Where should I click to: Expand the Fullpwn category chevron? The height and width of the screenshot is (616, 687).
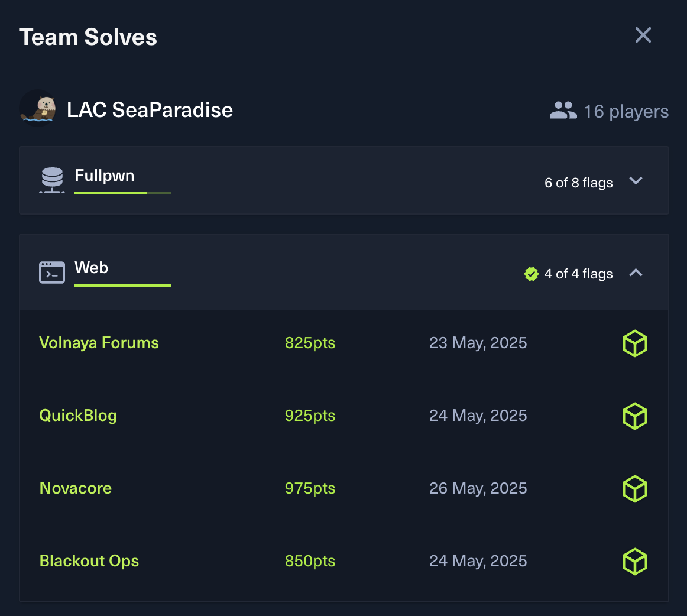click(x=636, y=181)
